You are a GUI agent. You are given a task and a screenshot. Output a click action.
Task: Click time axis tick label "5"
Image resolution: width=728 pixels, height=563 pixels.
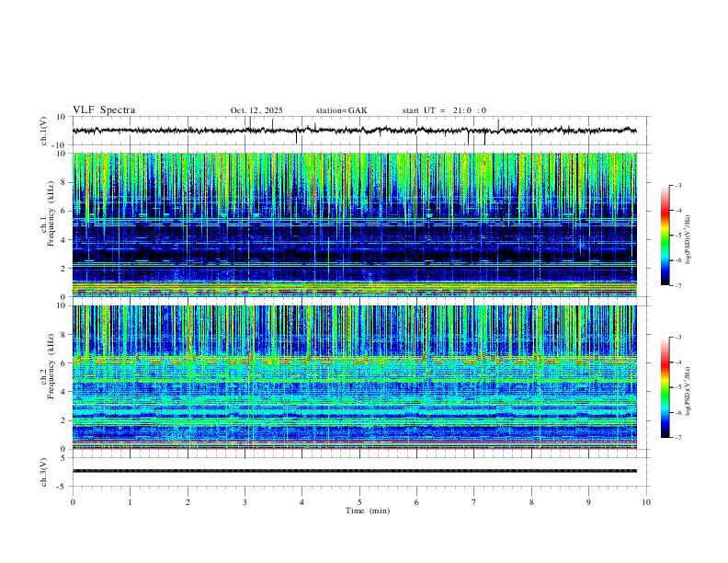[x=359, y=502]
